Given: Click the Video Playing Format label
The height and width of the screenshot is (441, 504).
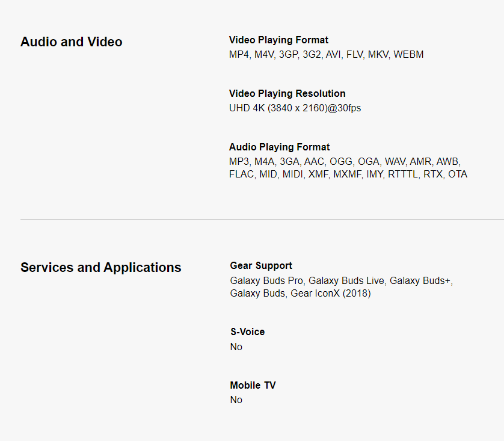Looking at the screenshot, I should pos(278,40).
